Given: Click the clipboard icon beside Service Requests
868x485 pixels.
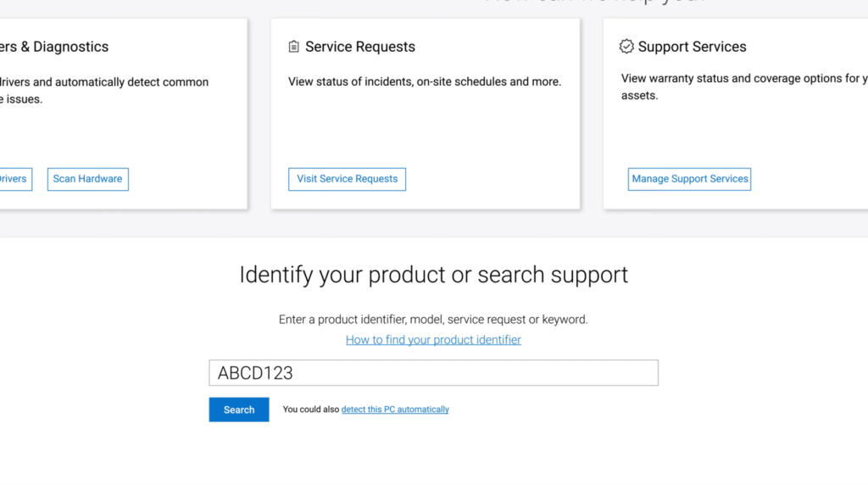Looking at the screenshot, I should (293, 47).
